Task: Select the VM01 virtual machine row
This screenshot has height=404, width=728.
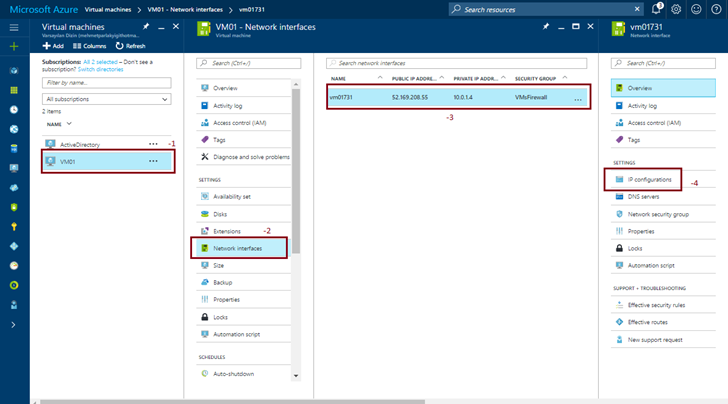Action: click(108, 162)
